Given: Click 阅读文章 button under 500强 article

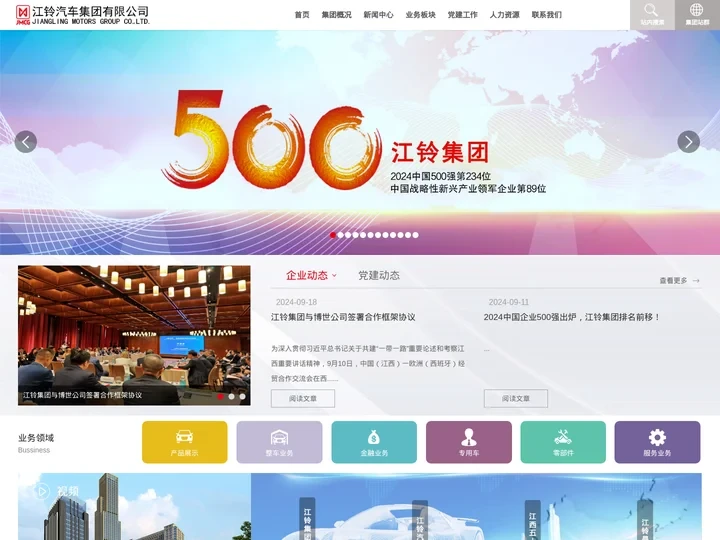Looking at the screenshot, I should tap(516, 399).
